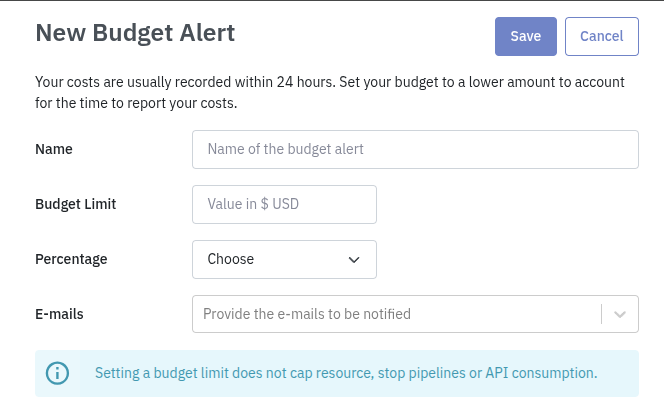Click the Percentage dropdown chevron arrow
664x420 pixels.
354,260
